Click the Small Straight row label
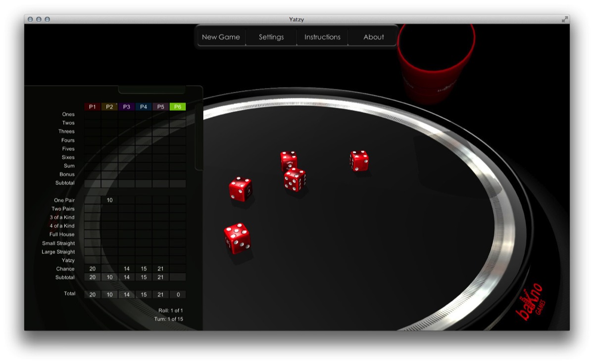The image size is (594, 364). point(58,243)
